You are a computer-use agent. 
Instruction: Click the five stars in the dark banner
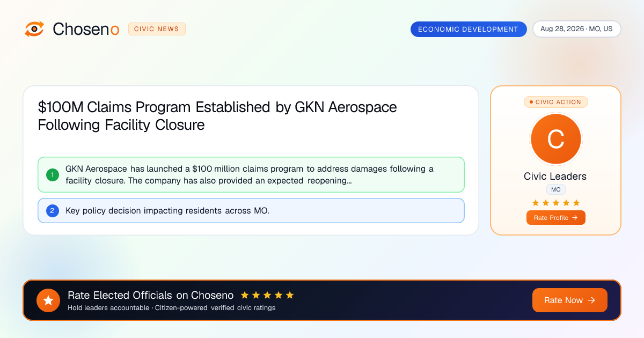267,295
